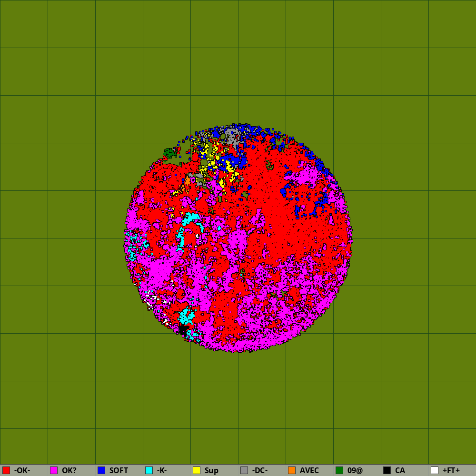Click the black CA legend swatch
476x476 pixels.
[x=387, y=470]
